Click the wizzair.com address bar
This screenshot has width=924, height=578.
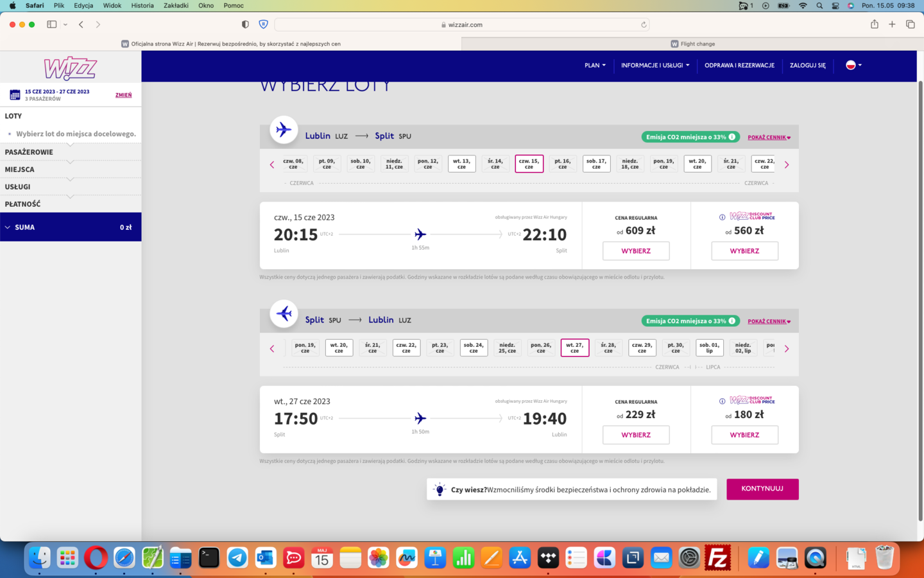(x=462, y=24)
